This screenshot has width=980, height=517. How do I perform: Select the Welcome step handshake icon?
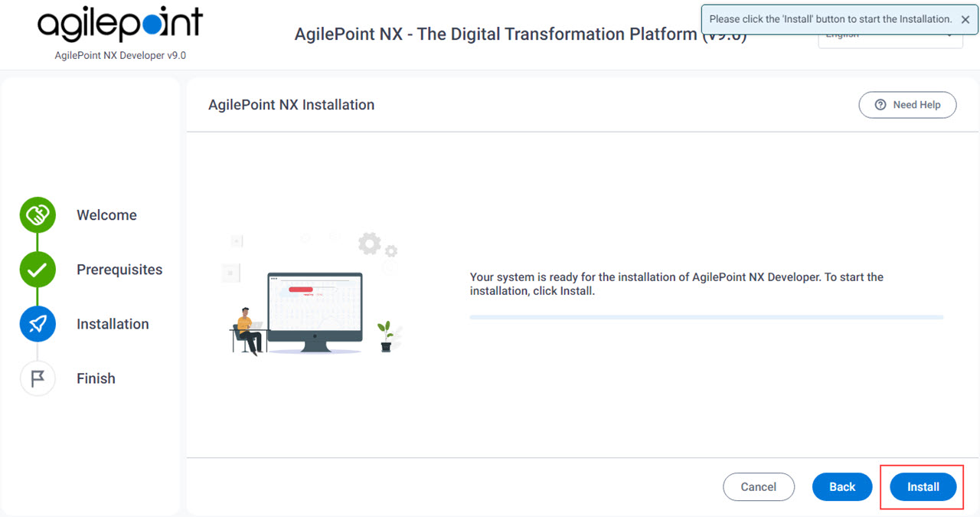38,215
